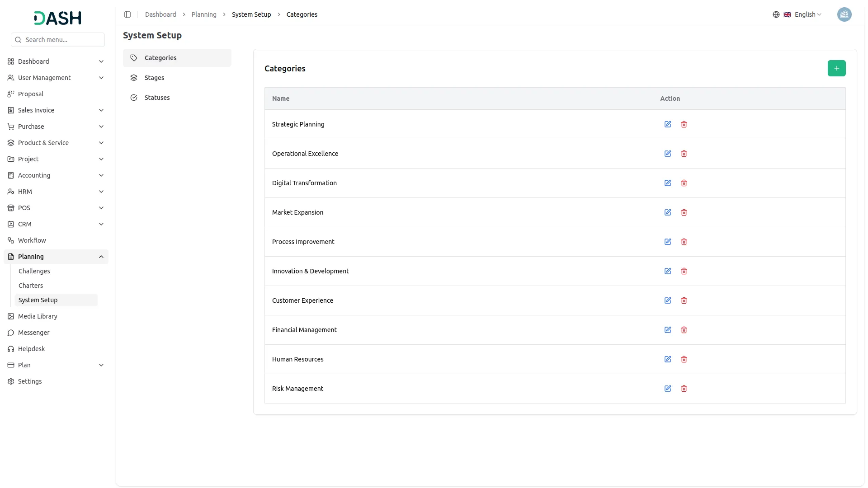This screenshot has height=488, width=868.
Task: Add a new category with plus button
Action: (836, 68)
